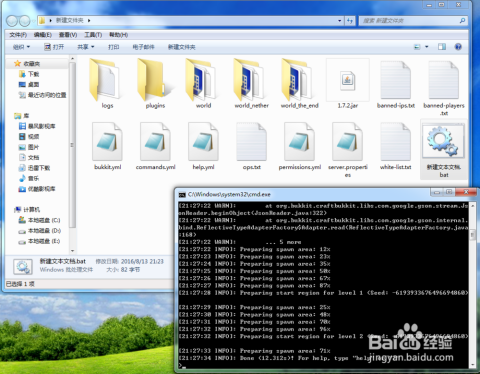Select the world_the_end folder

pyautogui.click(x=297, y=79)
